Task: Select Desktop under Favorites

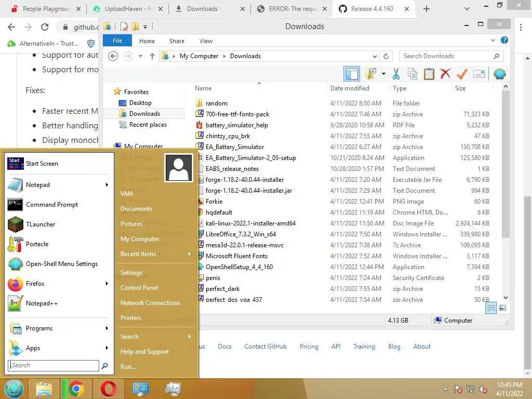Action: [x=140, y=103]
